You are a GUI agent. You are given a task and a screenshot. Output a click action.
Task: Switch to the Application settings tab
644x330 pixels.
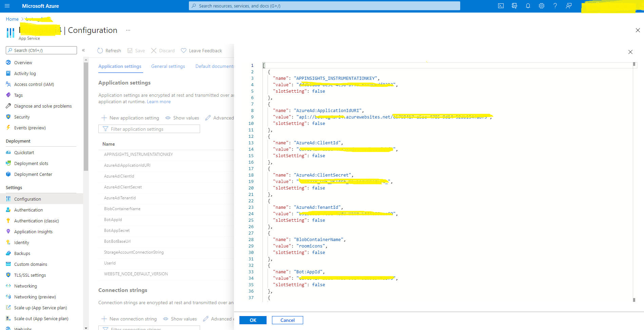[120, 66]
